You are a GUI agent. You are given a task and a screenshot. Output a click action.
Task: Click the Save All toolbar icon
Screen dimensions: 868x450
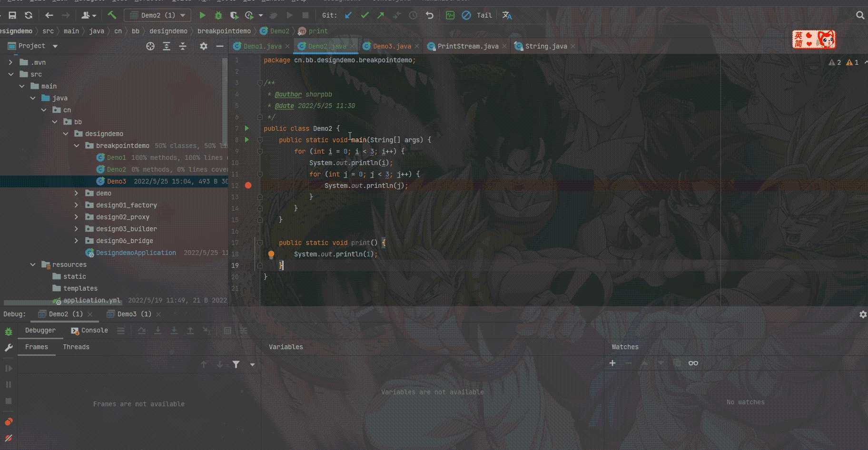click(13, 15)
